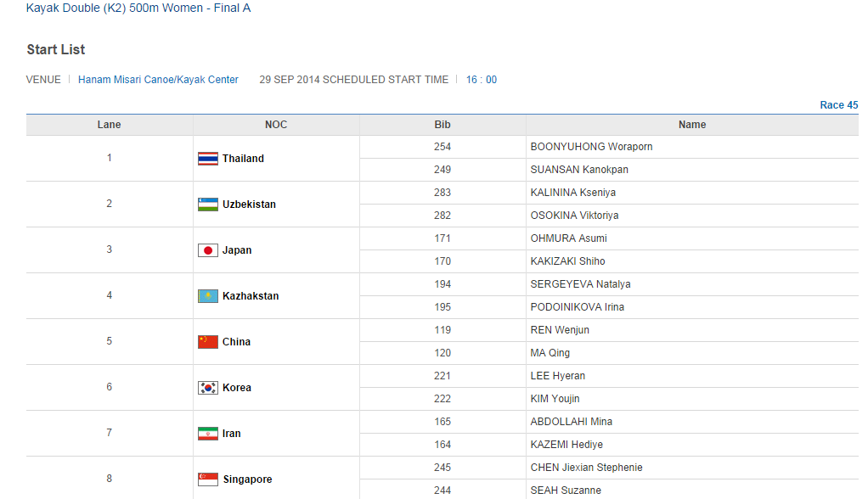Viewport: 868px width, 499px height.
Task: Select athlete LEE Hyeran
Action: tap(558, 376)
